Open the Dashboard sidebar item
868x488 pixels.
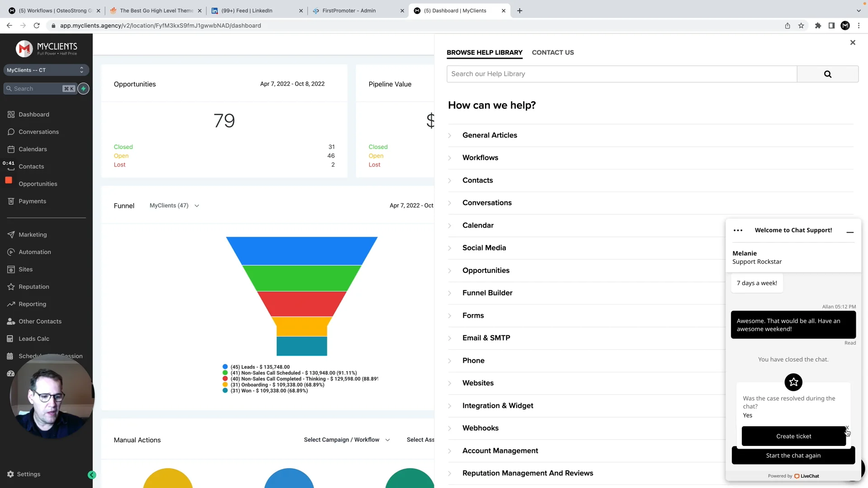34,114
